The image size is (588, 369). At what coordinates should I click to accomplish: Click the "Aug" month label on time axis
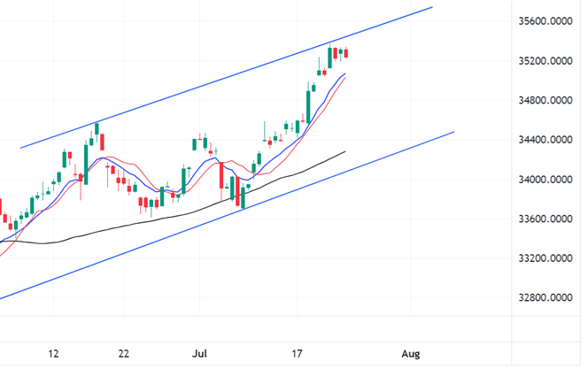click(410, 354)
